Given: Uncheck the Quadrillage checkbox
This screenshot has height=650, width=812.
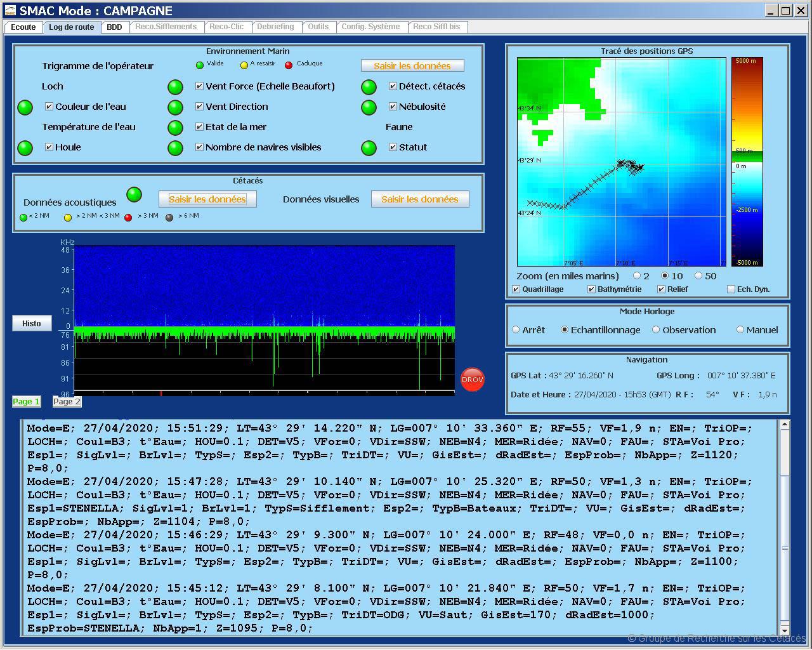Looking at the screenshot, I should point(516,289).
